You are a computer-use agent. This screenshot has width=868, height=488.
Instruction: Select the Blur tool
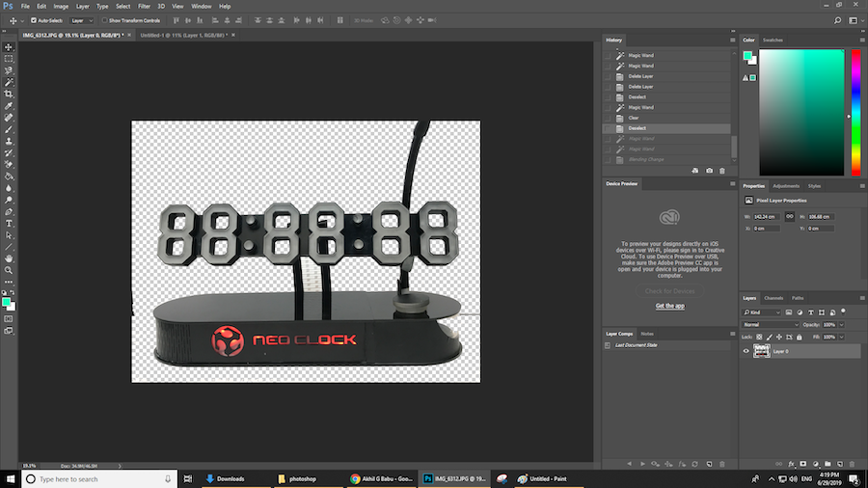click(x=9, y=188)
